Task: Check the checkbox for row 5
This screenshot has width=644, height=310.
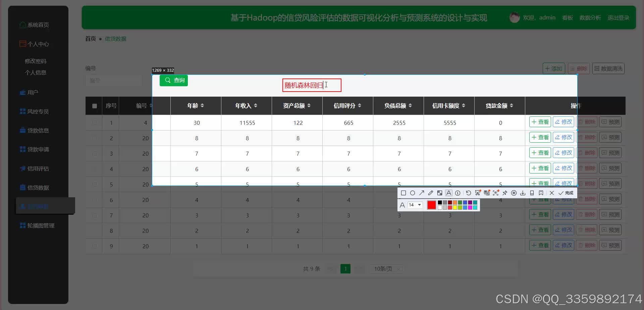Action: coord(95,185)
